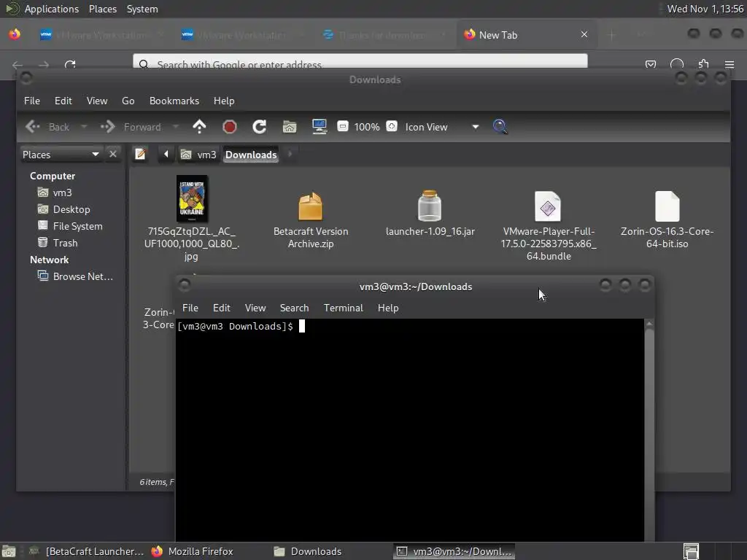Open Computer location toolbar icon
Screen dimensions: 747x560
click(320, 127)
